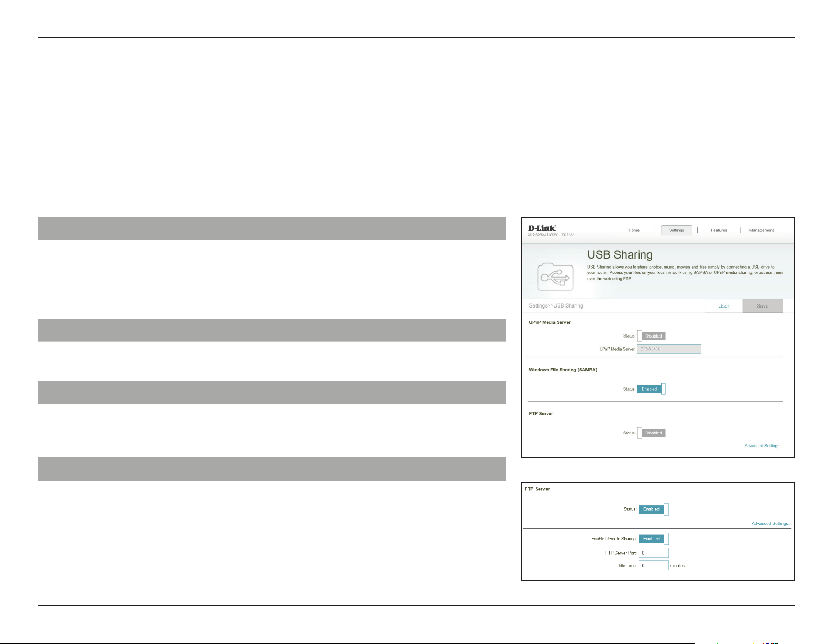Click the FTP Server Port field
833x644 pixels.
coord(653,553)
